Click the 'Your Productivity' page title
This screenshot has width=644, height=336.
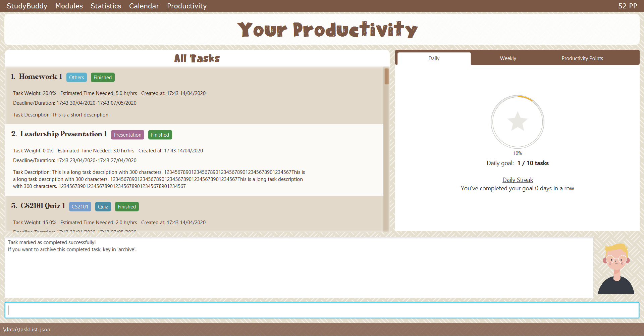[x=327, y=30]
